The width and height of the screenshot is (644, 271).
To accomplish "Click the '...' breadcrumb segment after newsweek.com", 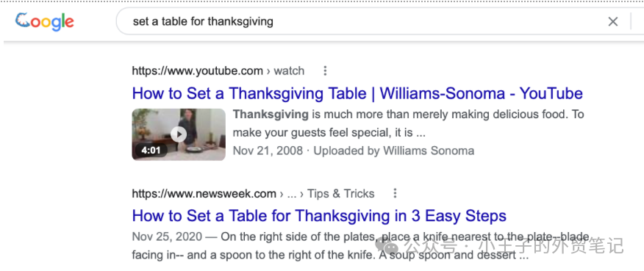I will click(x=292, y=195).
